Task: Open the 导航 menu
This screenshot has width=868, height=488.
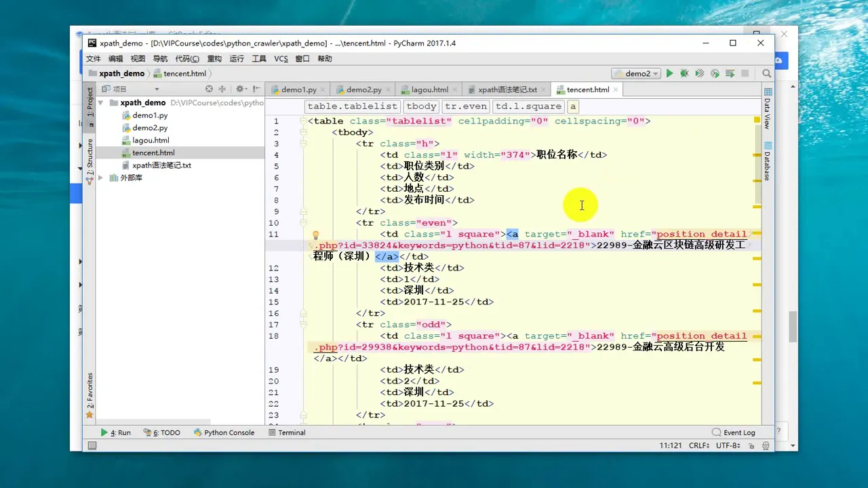Action: point(160,59)
